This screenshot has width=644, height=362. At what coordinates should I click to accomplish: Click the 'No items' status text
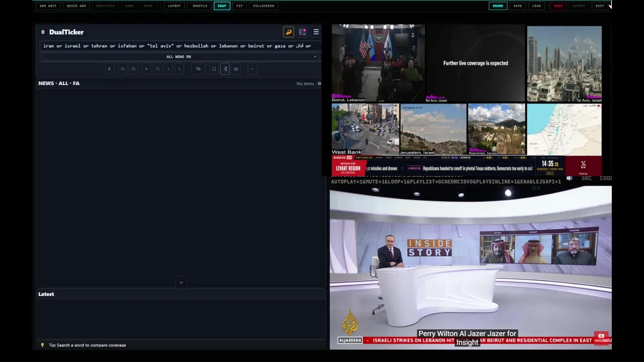(x=305, y=83)
